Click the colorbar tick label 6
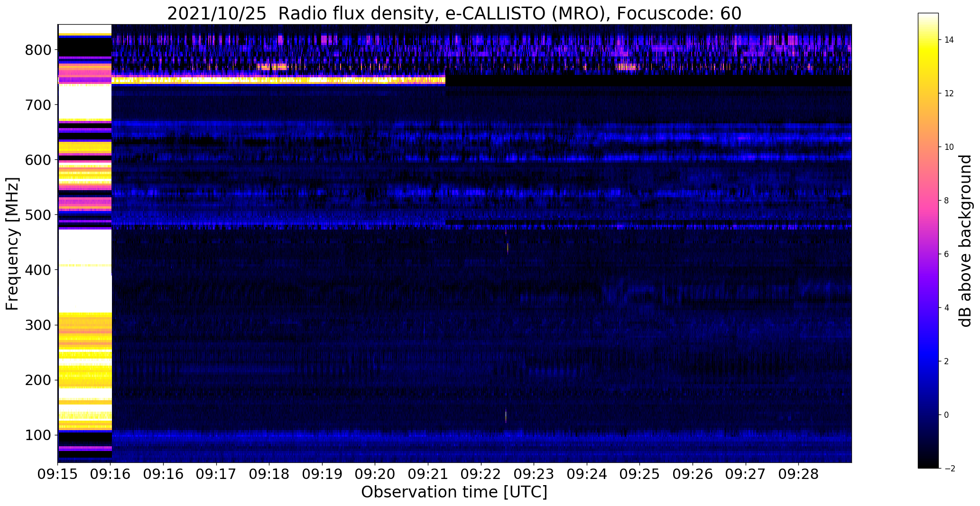Image resolution: width=980 pixels, height=506 pixels. coord(946,254)
